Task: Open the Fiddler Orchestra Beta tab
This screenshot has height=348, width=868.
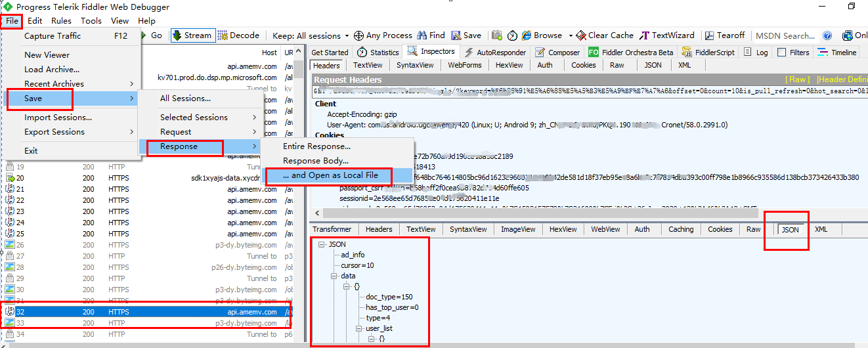Action: [x=631, y=53]
